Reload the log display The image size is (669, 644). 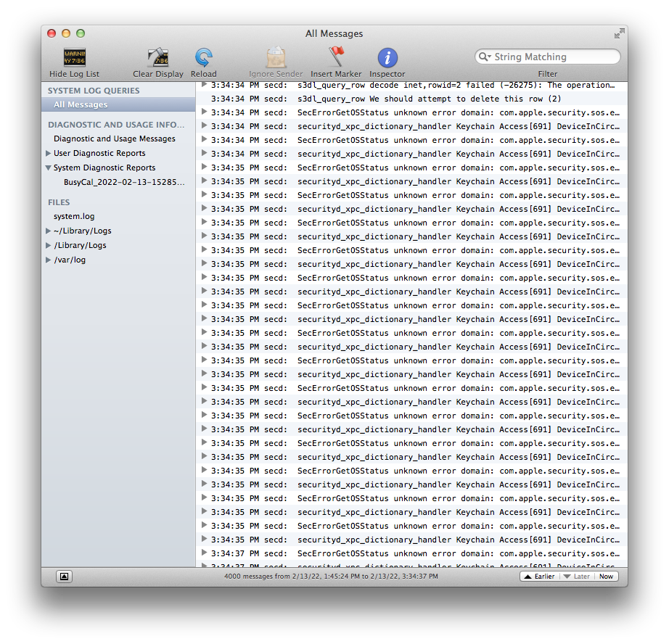203,57
